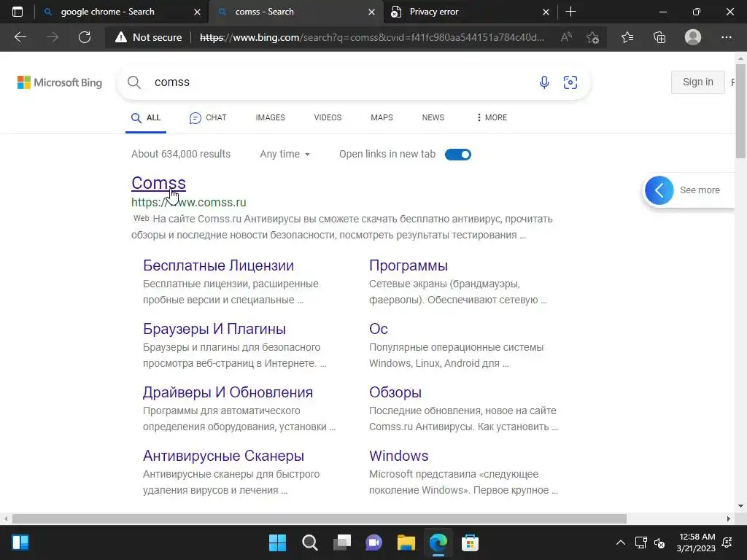Switch to the MAPS tab
The width and height of the screenshot is (747, 560).
click(x=382, y=117)
